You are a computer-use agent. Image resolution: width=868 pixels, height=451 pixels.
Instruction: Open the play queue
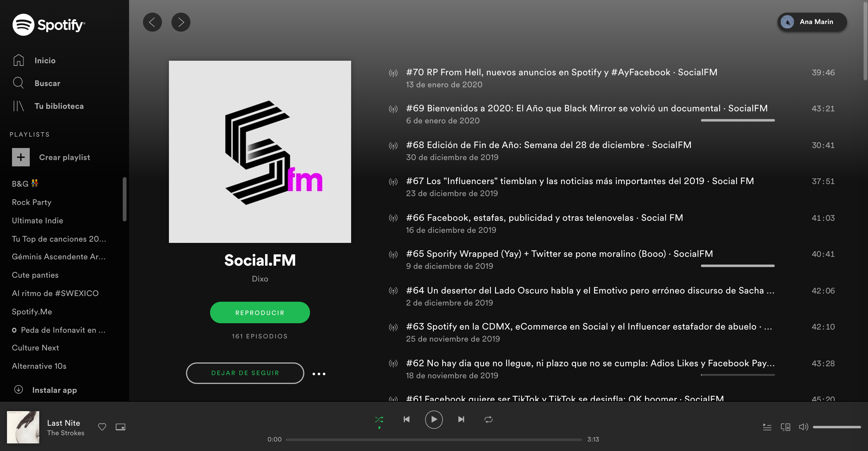point(767,427)
